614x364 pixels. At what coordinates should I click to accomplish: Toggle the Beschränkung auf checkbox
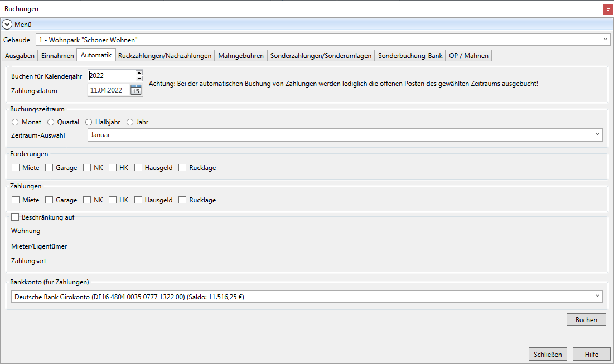point(15,217)
